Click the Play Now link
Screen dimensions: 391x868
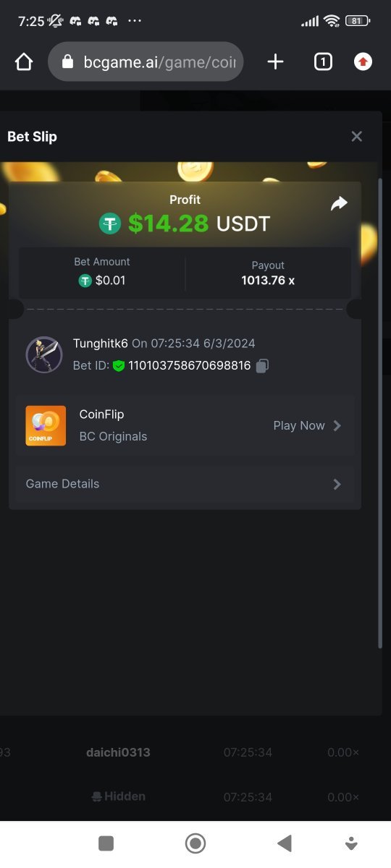click(x=299, y=426)
